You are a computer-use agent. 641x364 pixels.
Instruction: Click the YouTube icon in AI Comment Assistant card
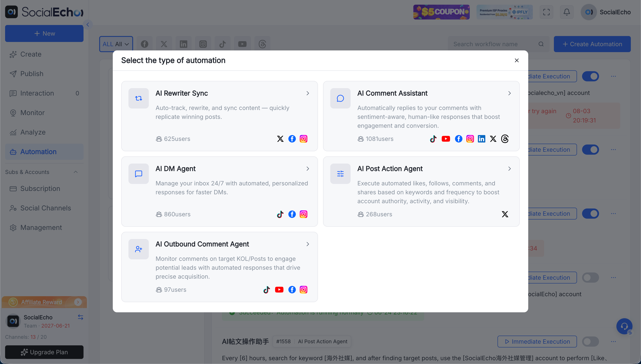(x=446, y=139)
